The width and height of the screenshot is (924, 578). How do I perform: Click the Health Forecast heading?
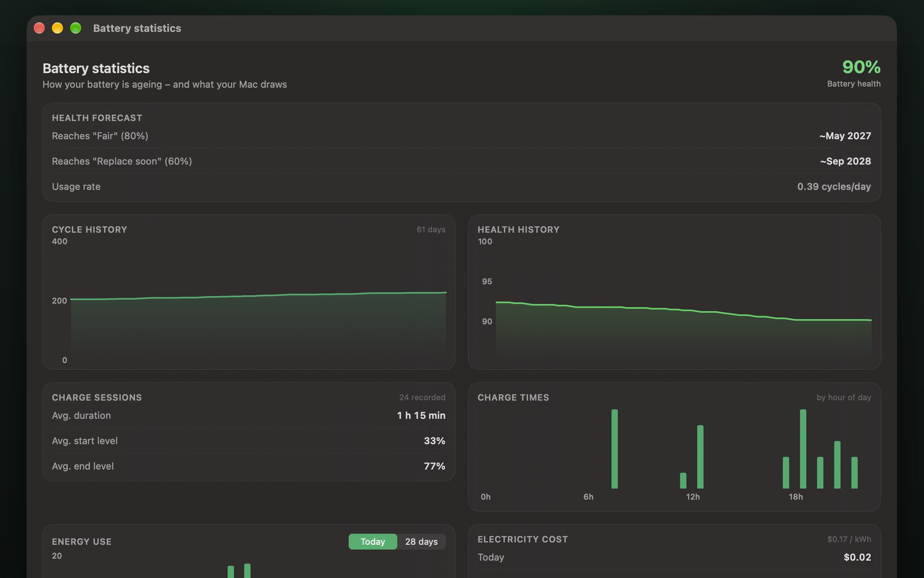97,118
